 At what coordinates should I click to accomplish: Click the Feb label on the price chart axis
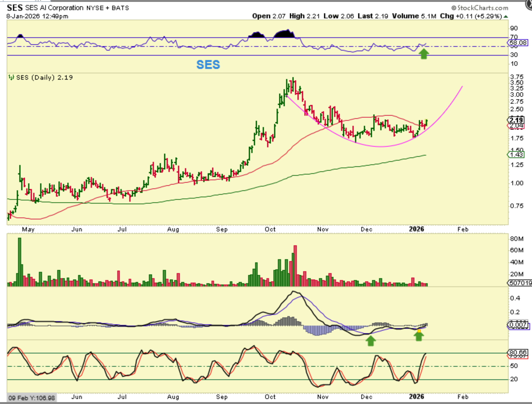(x=463, y=230)
